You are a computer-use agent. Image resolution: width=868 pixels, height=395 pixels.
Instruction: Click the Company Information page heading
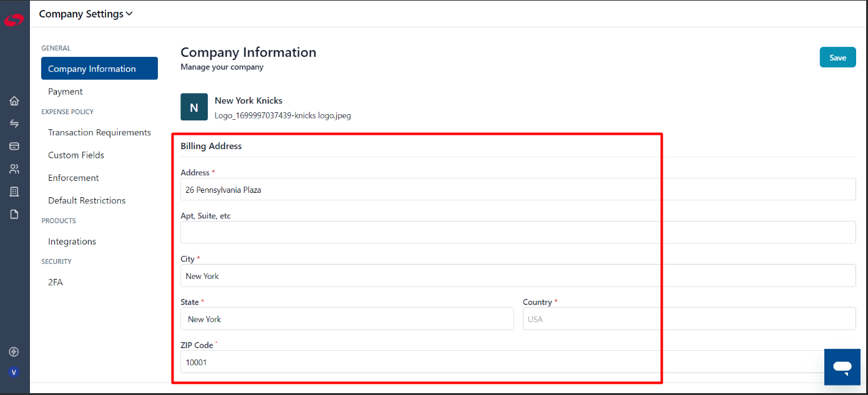click(248, 52)
